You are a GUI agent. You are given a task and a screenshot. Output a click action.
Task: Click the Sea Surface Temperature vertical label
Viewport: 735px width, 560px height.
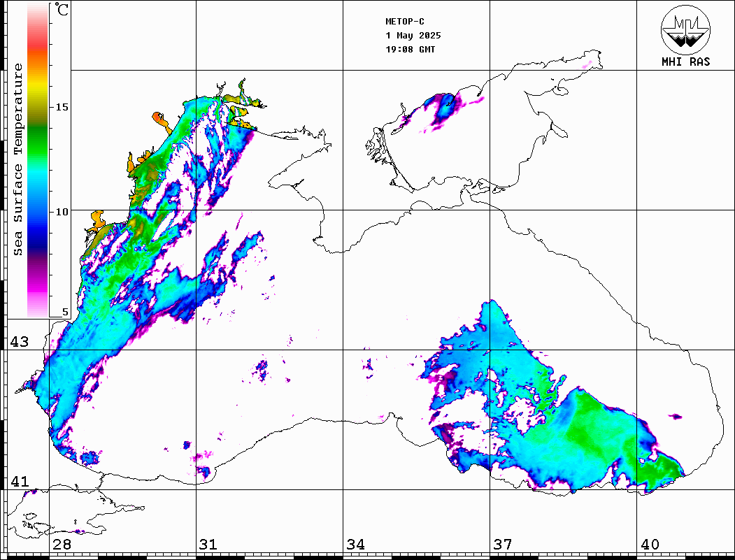[x=18, y=159]
